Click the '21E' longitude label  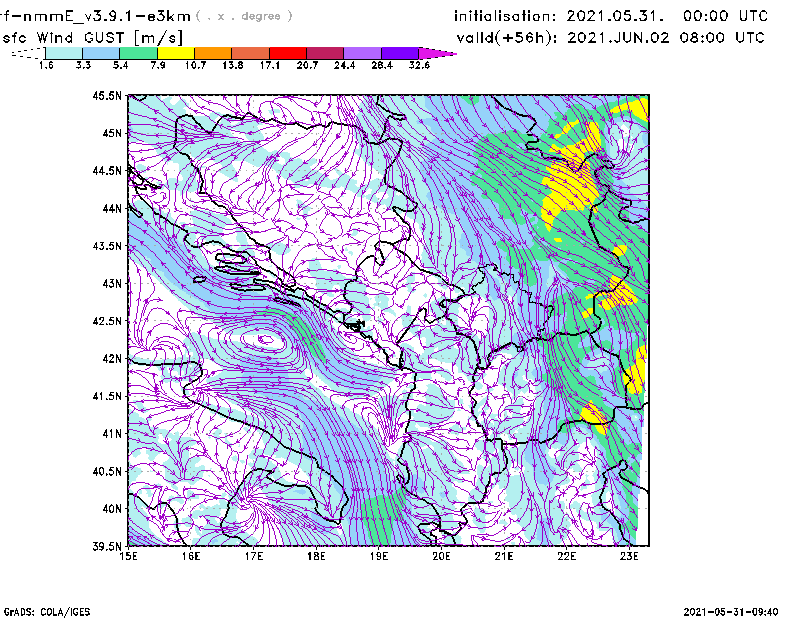pyautogui.click(x=504, y=556)
